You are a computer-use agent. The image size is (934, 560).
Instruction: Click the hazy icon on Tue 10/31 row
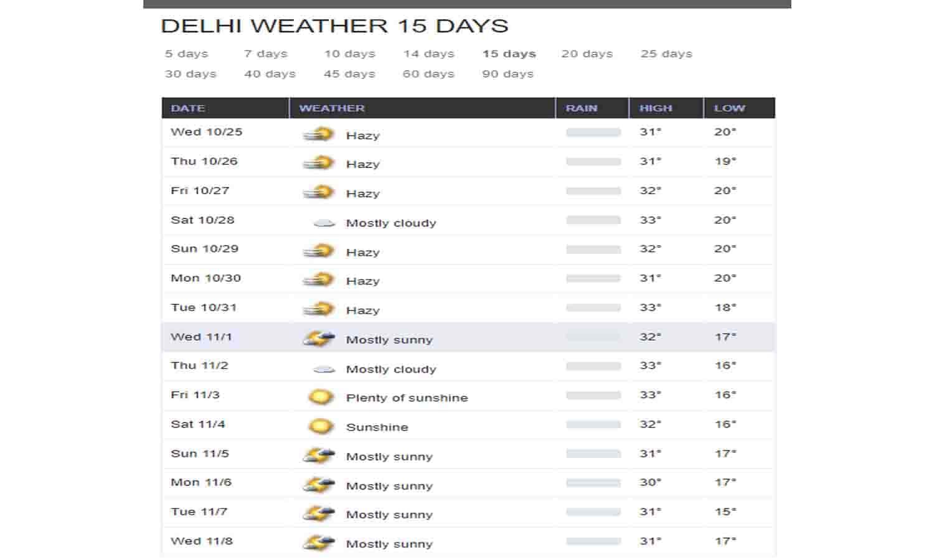tap(319, 307)
